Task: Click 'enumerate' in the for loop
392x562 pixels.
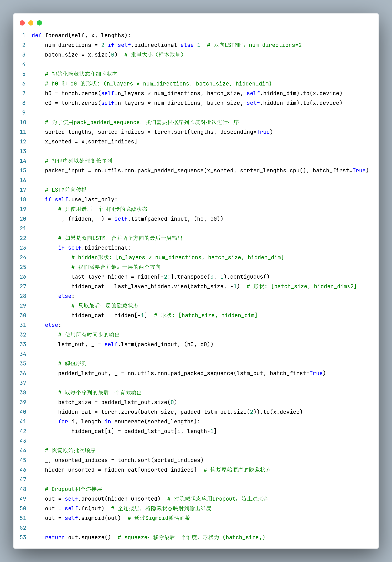Action: pyautogui.click(x=129, y=421)
